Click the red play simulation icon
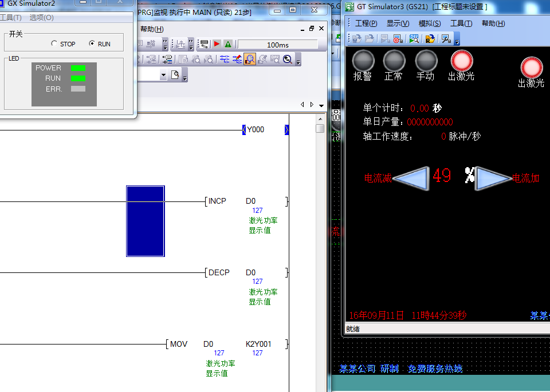The image size is (550, 392). (217, 44)
